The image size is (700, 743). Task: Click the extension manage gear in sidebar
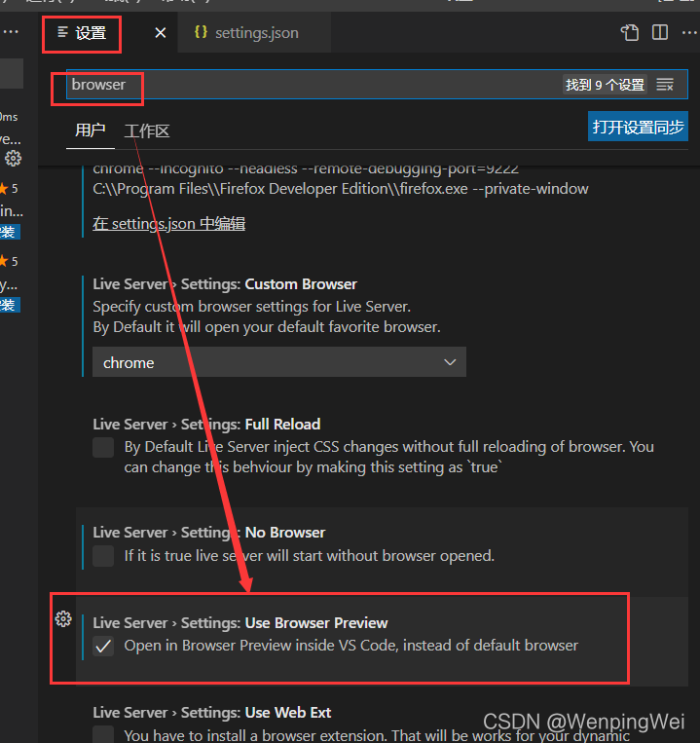(13, 159)
